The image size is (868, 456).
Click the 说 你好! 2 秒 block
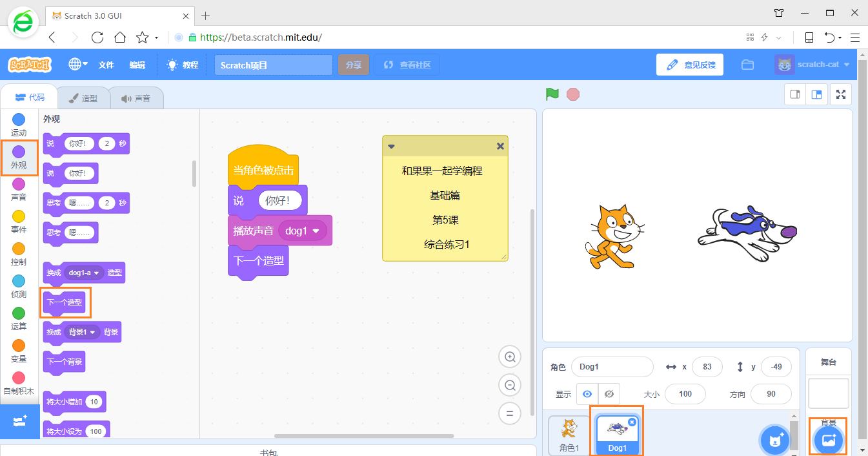coord(86,143)
